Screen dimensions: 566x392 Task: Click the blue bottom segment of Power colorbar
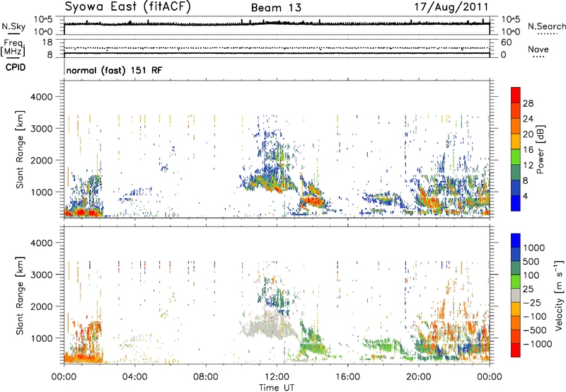point(516,203)
